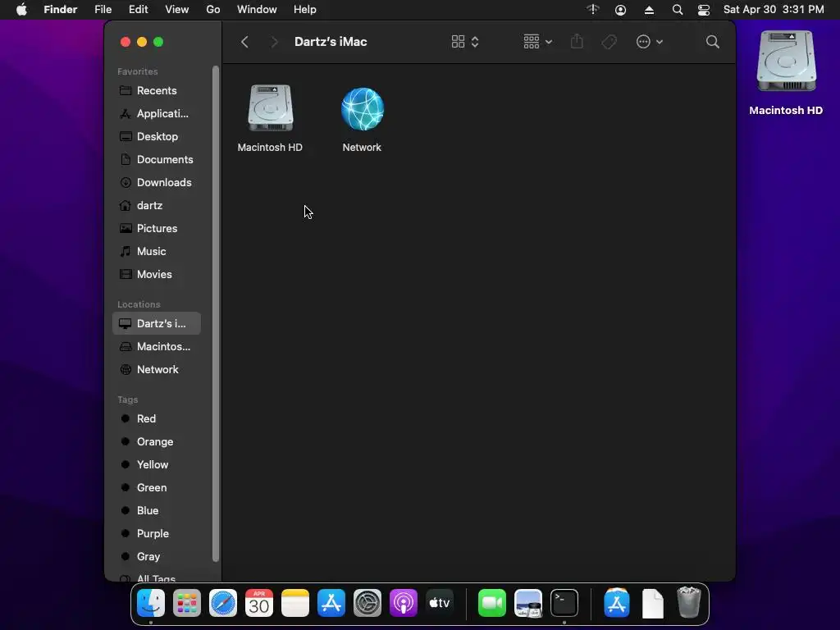Open Notes from the Dock
This screenshot has height=630, width=840.
coord(295,603)
